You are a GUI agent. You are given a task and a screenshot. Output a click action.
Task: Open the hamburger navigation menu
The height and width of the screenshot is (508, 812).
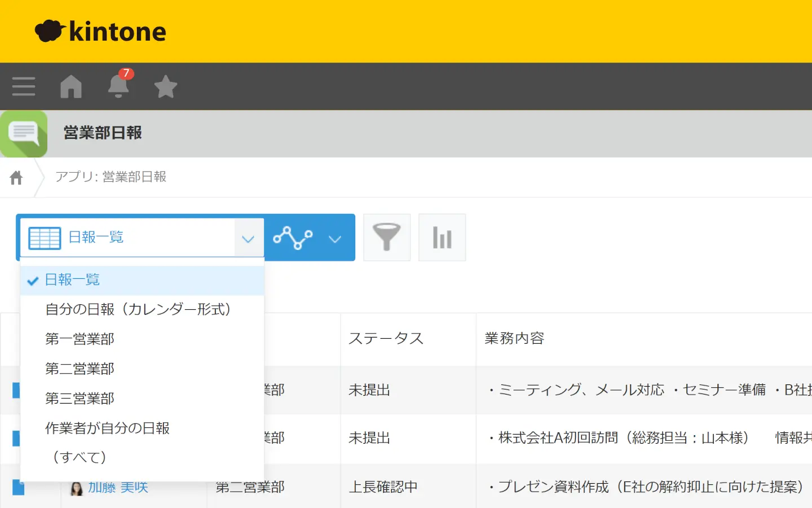[24, 86]
